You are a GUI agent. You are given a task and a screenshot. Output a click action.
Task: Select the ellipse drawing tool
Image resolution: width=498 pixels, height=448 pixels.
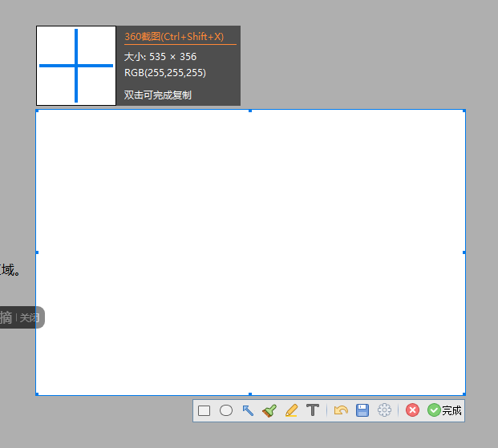point(226,410)
